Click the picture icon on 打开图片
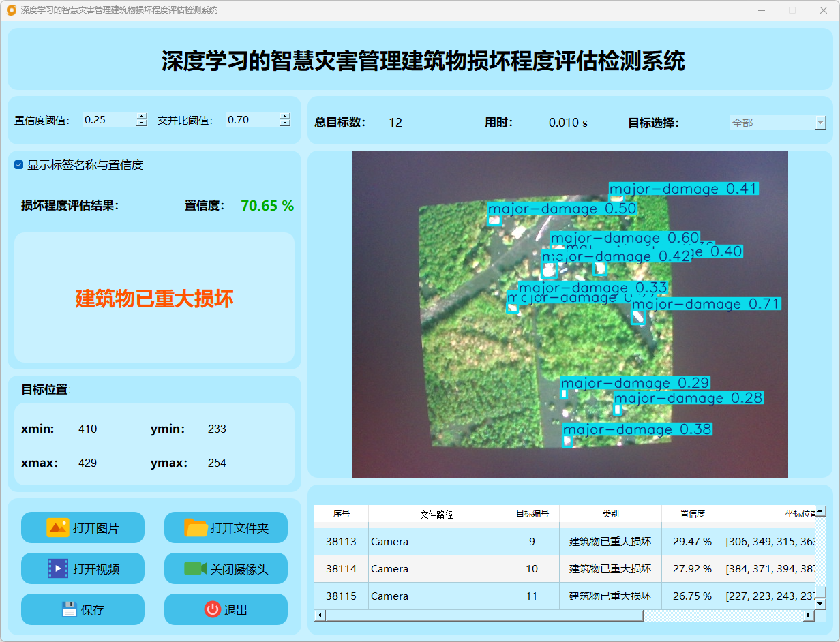This screenshot has width=840, height=642. click(x=58, y=528)
